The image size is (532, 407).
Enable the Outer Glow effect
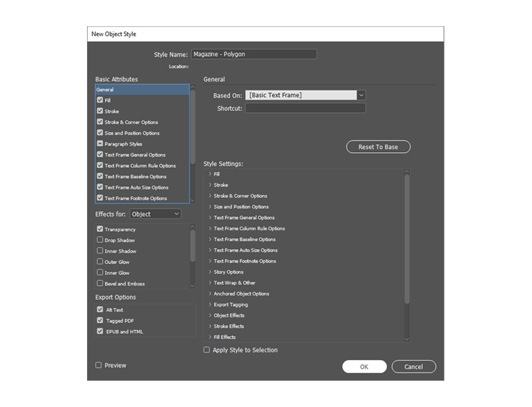click(x=100, y=262)
